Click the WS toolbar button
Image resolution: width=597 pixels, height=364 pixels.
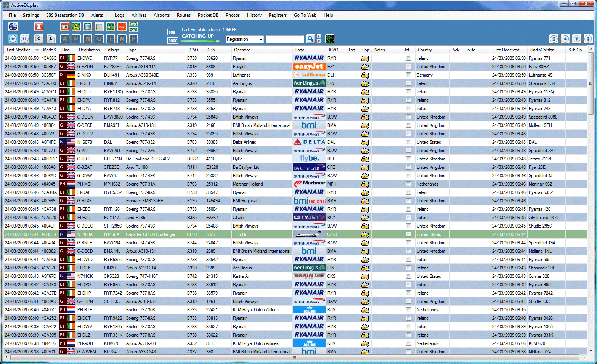click(133, 24)
